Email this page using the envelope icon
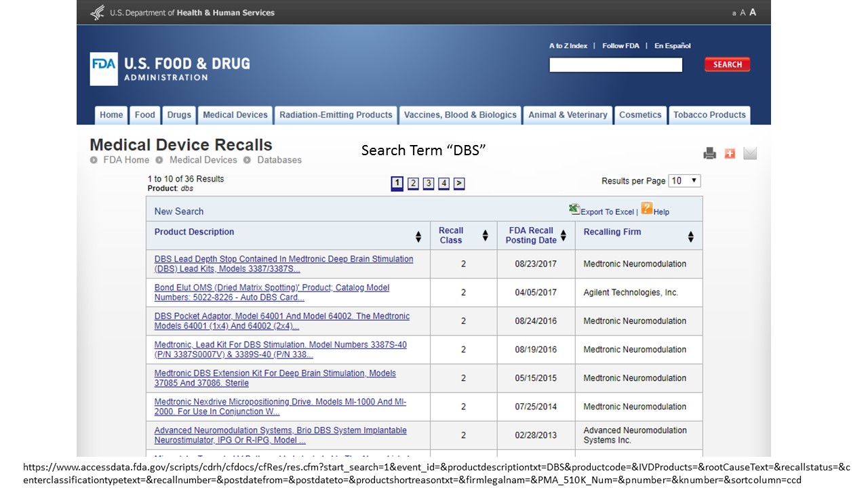Viewport: 868px width, 488px height. (750, 154)
